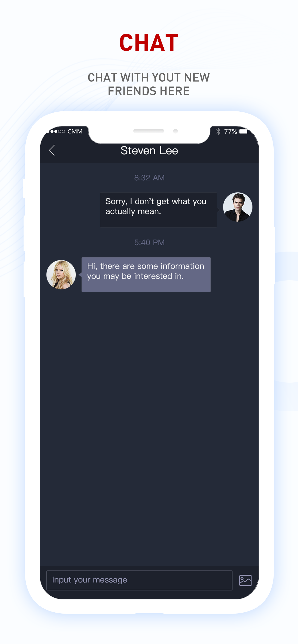Screen dimensions: 298x644
Task: Click the Steven Lee chat title
Action: [149, 150]
